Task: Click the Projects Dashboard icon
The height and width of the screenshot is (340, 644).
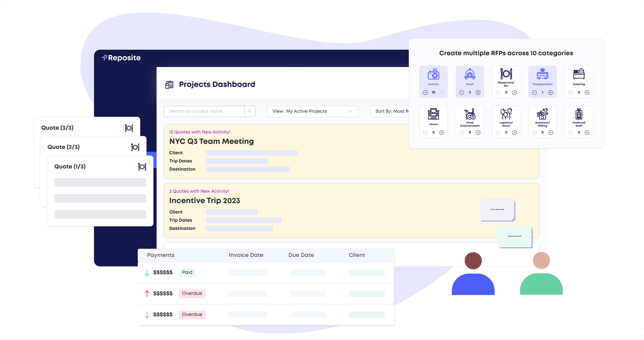Action: point(169,84)
